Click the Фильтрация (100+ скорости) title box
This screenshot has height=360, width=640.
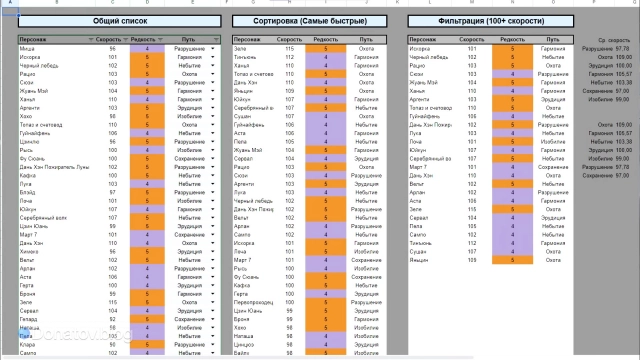491,21
